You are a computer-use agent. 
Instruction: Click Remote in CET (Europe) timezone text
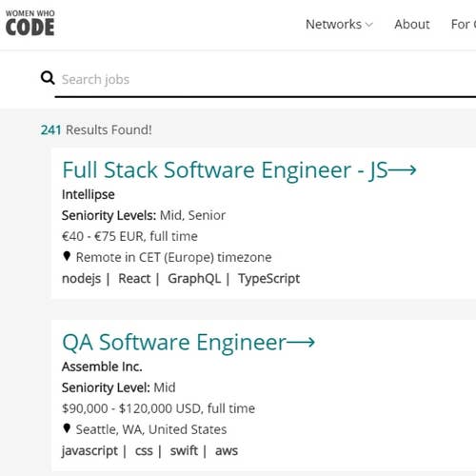point(173,257)
